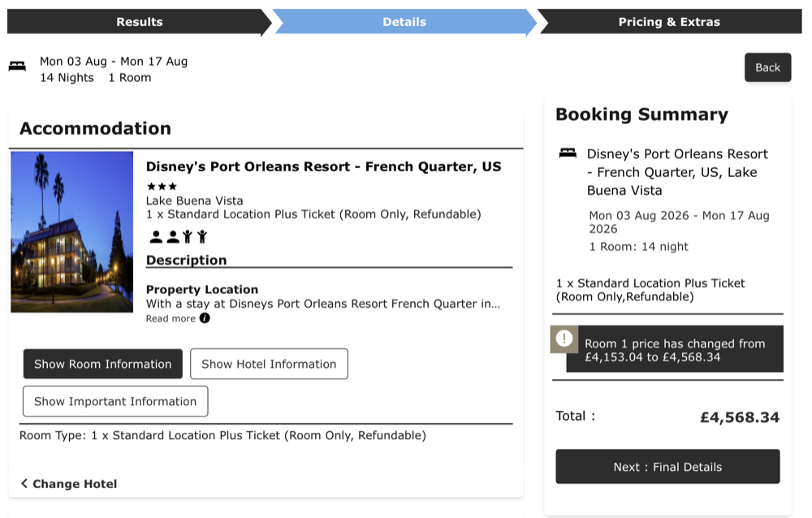Go to the Results step
The width and height of the screenshot is (812, 518).
click(x=139, y=22)
